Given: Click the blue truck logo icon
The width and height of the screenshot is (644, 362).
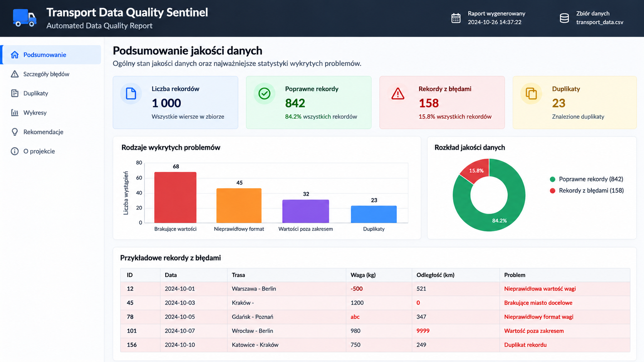Looking at the screenshot, I should pyautogui.click(x=25, y=18).
